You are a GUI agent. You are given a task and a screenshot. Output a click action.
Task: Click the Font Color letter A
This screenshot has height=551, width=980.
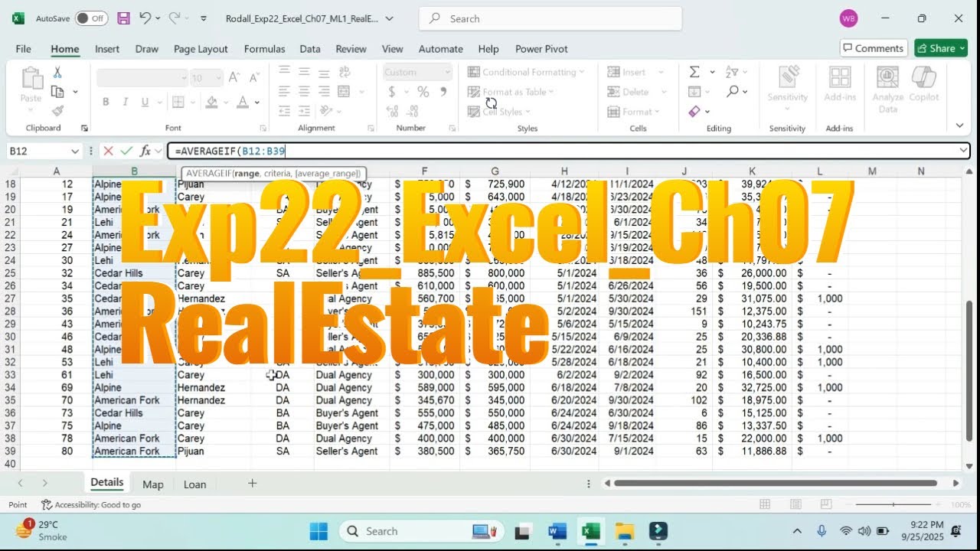click(242, 102)
